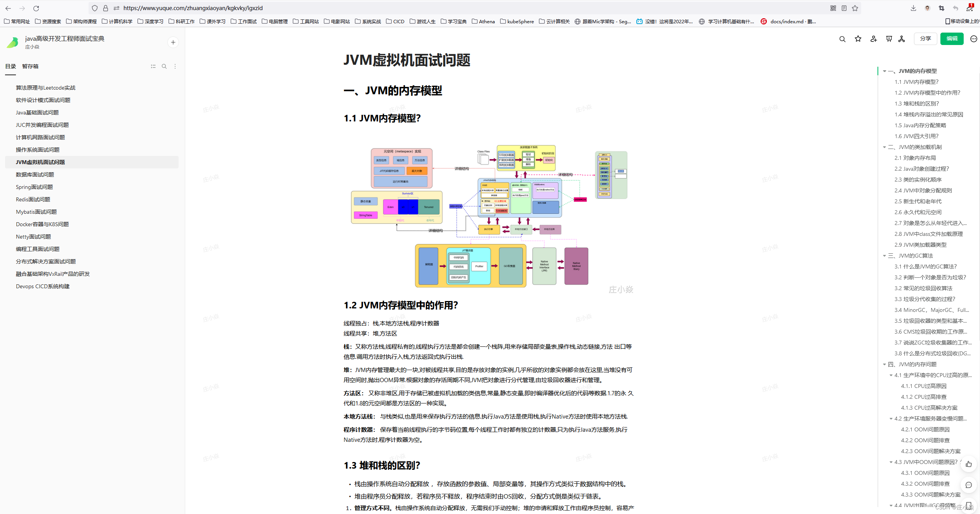The image size is (980, 514).
Task: Click the thumbs-up floating icon
Action: click(x=969, y=464)
